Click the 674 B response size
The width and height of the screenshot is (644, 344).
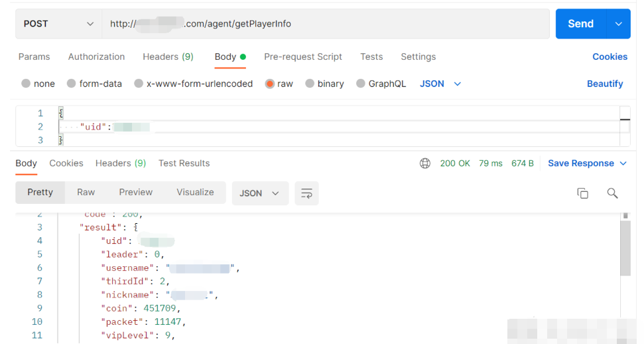[523, 163]
